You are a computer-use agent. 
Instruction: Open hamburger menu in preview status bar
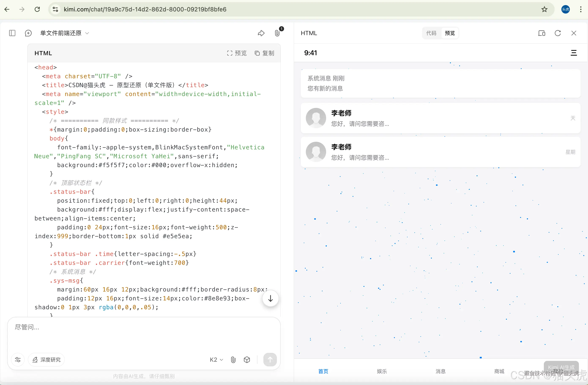tap(574, 53)
